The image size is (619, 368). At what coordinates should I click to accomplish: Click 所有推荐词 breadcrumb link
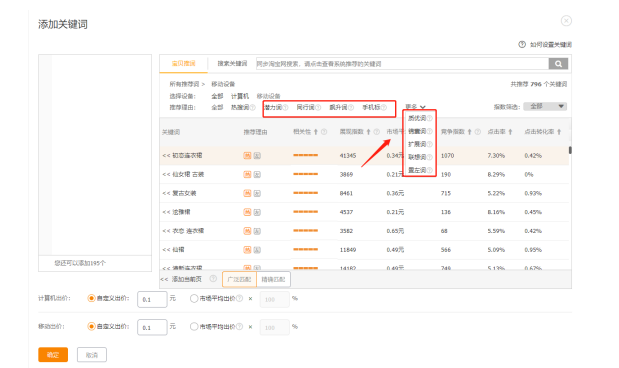pyautogui.click(x=184, y=84)
